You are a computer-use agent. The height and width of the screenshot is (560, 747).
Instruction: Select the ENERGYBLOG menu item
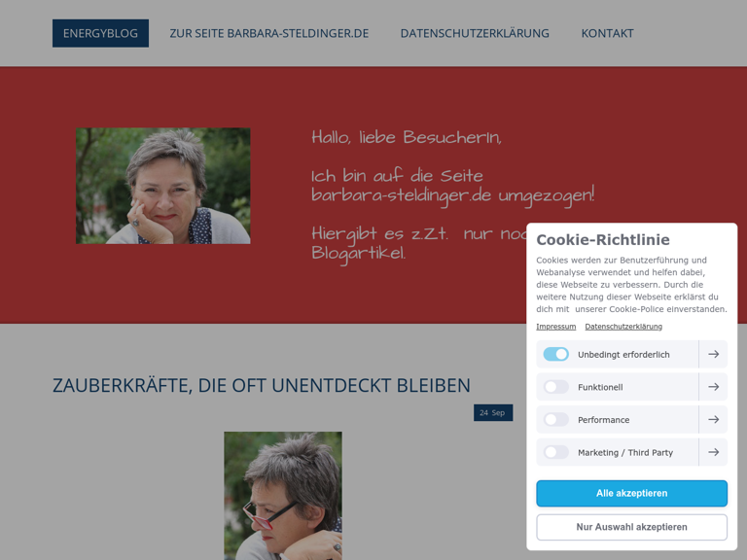100,33
